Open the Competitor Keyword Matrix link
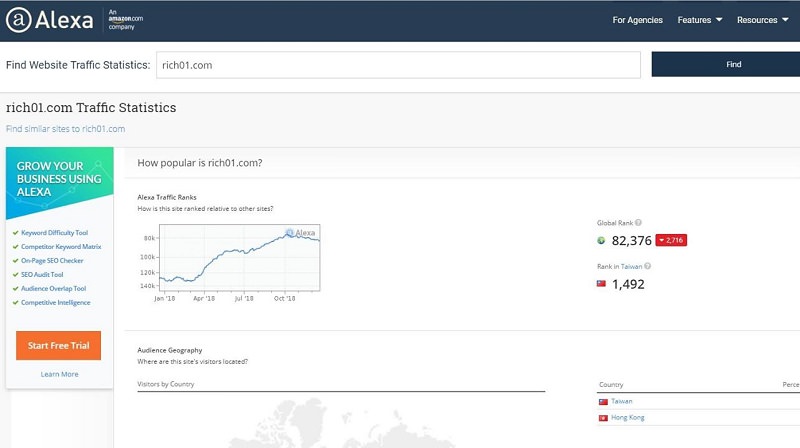The image size is (800, 448). coord(61,246)
